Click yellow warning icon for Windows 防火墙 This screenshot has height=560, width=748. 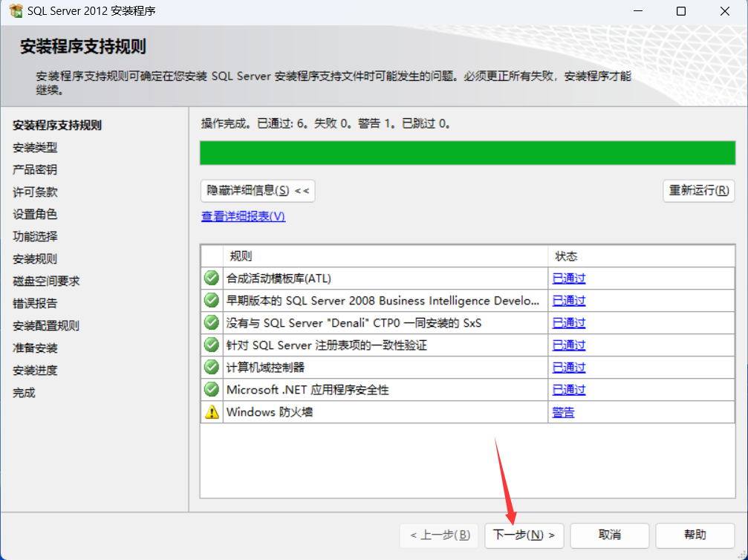212,411
